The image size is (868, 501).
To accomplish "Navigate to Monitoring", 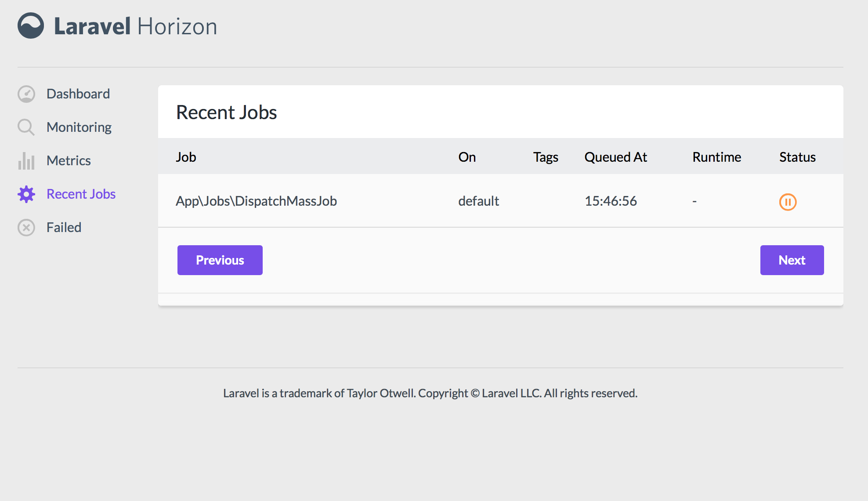I will pyautogui.click(x=79, y=127).
